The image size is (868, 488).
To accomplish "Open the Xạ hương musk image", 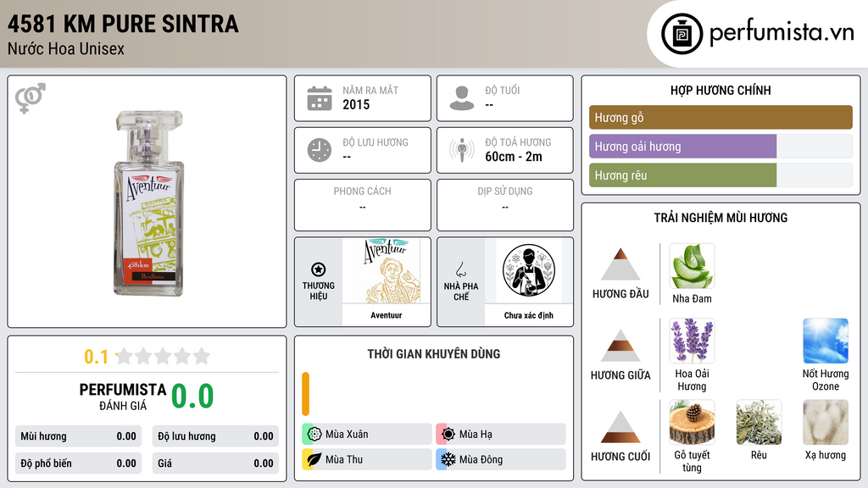I will [826, 422].
